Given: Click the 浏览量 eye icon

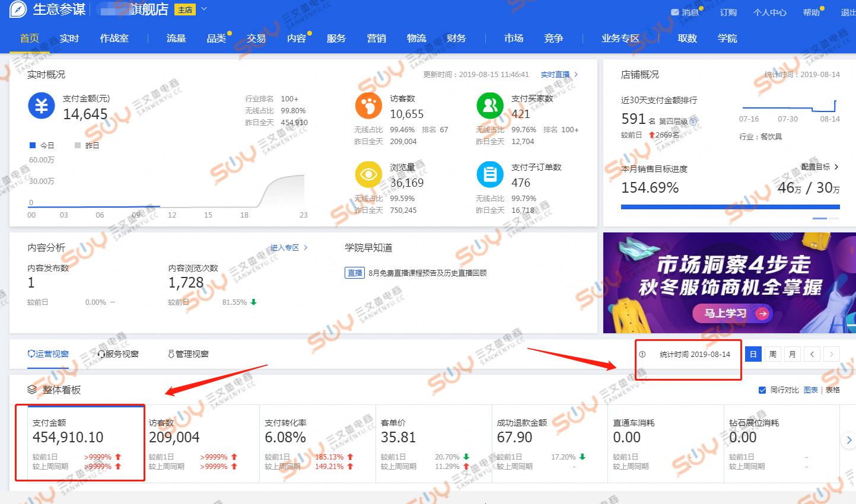Looking at the screenshot, I should coord(368,174).
